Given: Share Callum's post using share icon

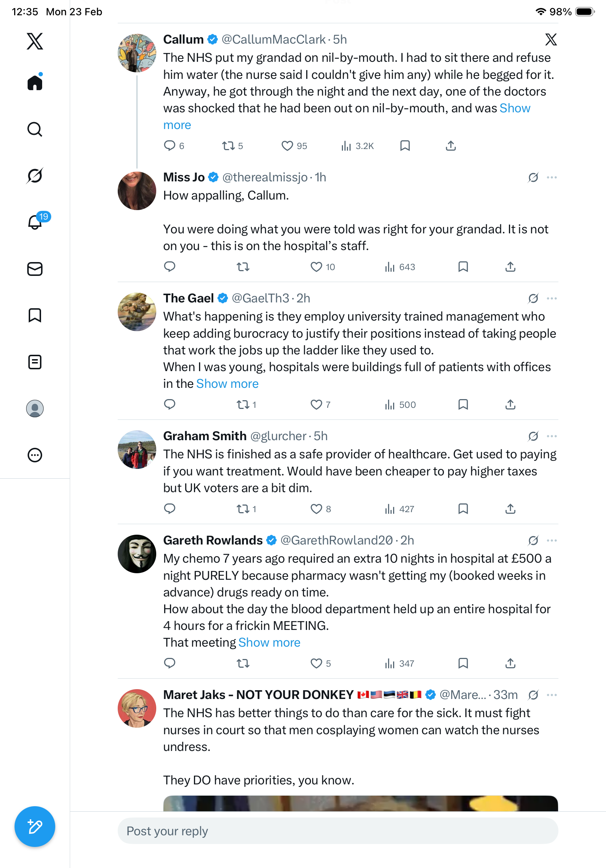Looking at the screenshot, I should 451,145.
